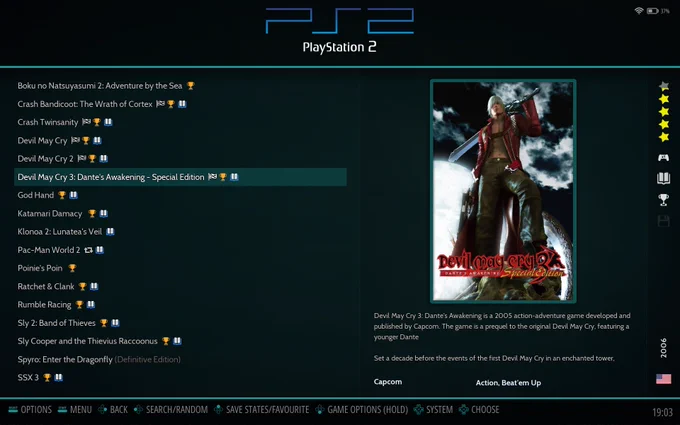Click the battery indicator icon
Image resolution: width=680 pixels, height=425 pixels.
click(x=652, y=10)
